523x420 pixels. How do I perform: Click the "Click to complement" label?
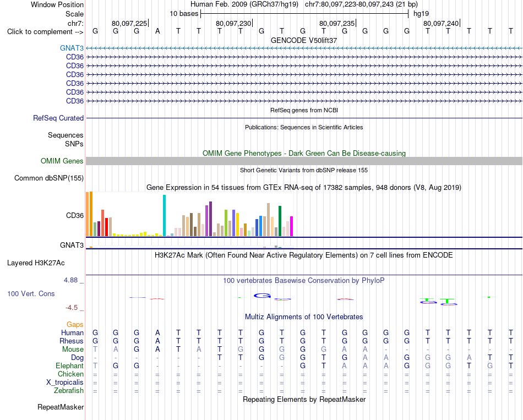point(45,32)
